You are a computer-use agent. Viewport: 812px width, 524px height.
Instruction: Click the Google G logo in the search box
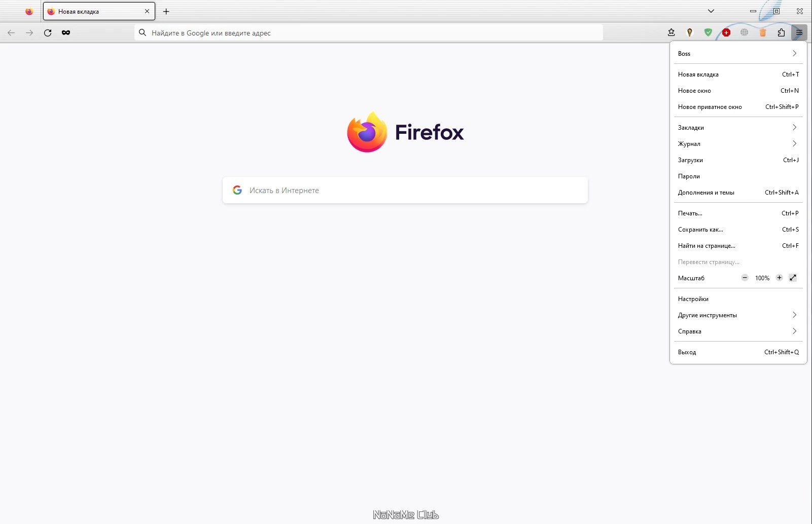point(237,190)
